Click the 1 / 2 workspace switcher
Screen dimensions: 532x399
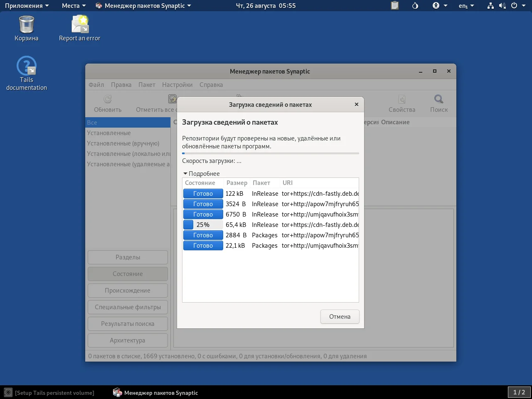pyautogui.click(x=519, y=392)
